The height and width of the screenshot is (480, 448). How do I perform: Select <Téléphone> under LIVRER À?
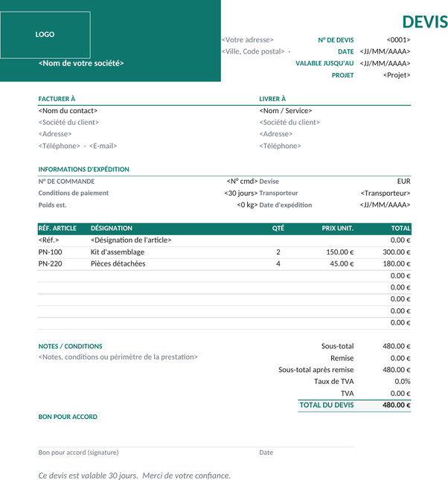click(x=280, y=146)
